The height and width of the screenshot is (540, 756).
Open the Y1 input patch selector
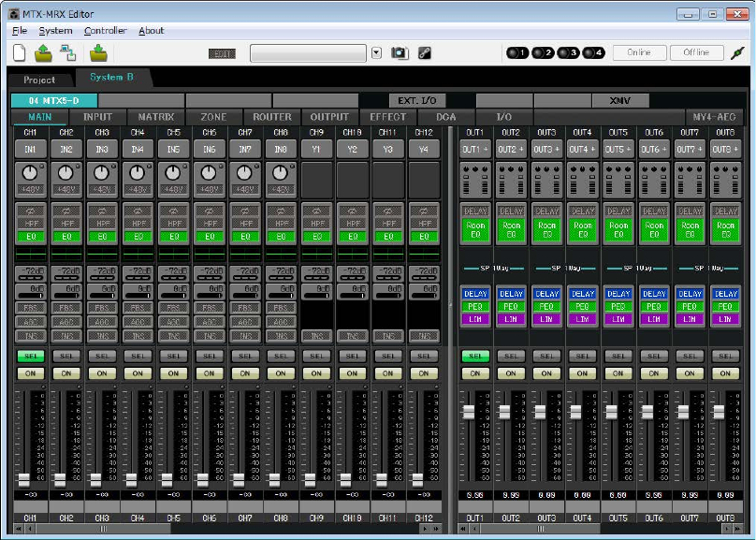tap(317, 150)
